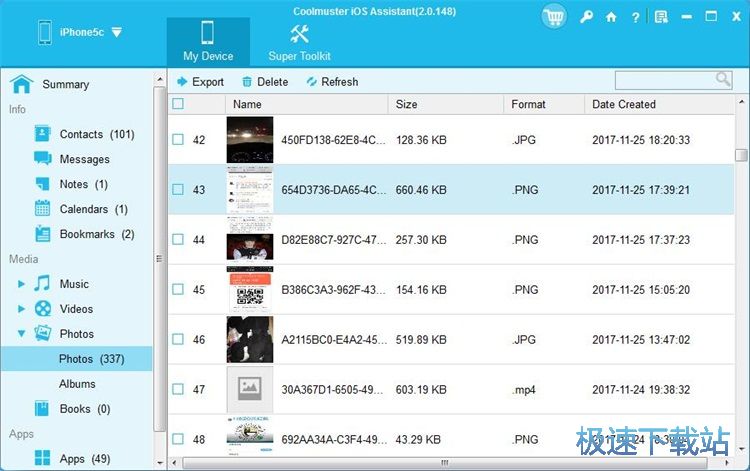Sort by Name column header
The height and width of the screenshot is (471, 750).
click(307, 104)
